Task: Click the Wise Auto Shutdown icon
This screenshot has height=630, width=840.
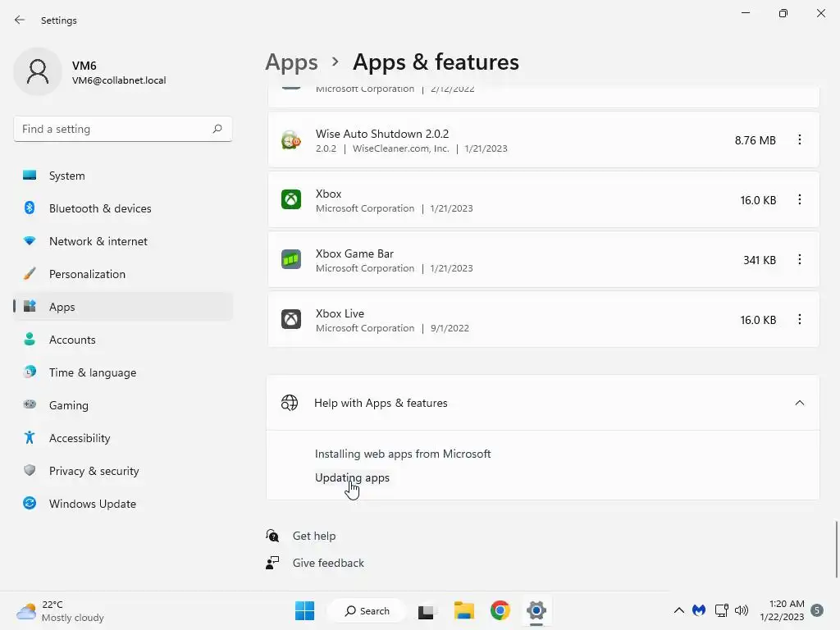Action: (291, 140)
